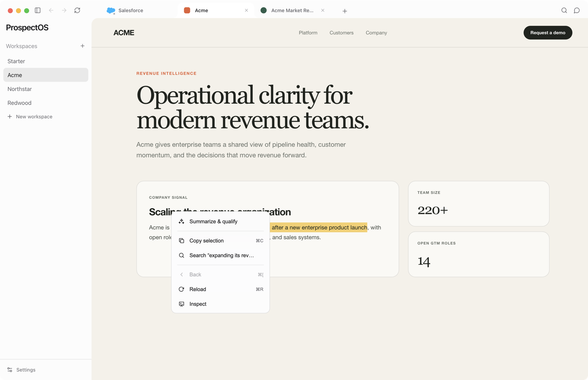Click paragraph starting "Acme gives enterprise teams"
This screenshot has height=380, width=588.
(x=241, y=150)
